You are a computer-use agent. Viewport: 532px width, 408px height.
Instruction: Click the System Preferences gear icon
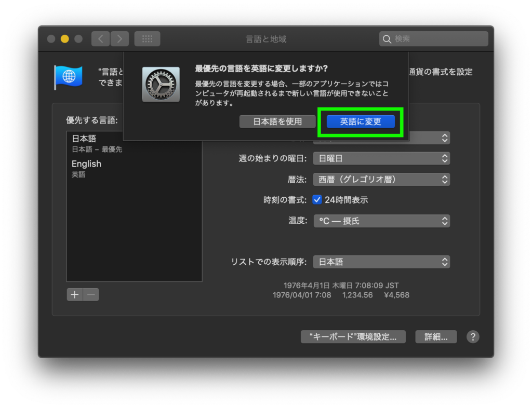161,85
